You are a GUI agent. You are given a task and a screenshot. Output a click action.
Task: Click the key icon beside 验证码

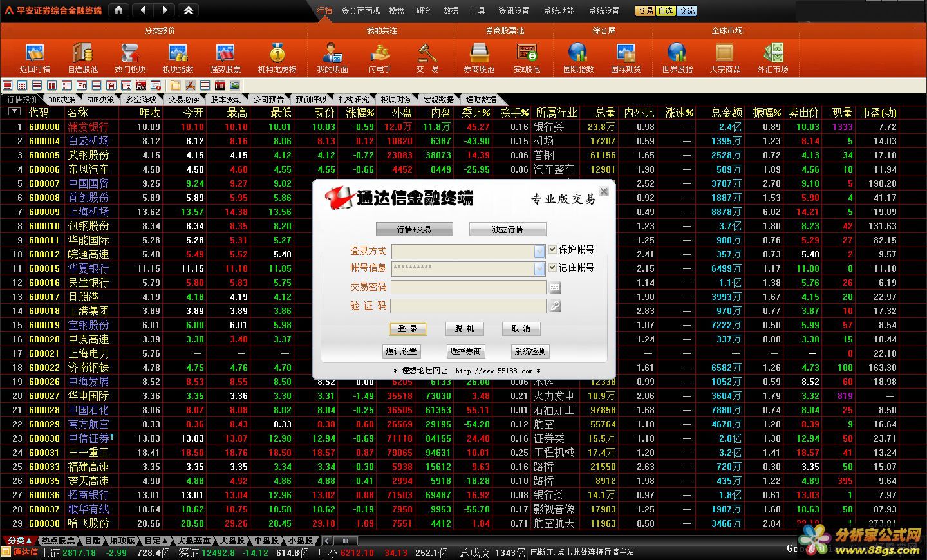[555, 306]
